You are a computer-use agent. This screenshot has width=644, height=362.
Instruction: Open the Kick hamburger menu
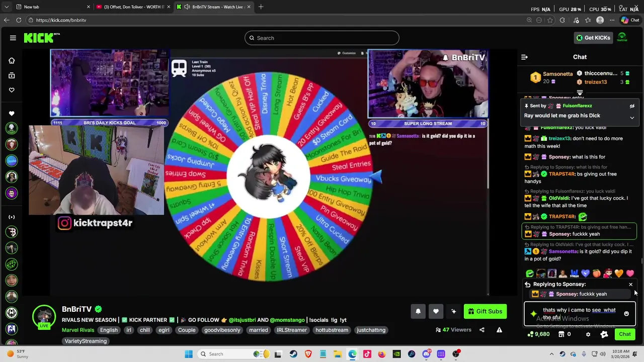coord(13,38)
